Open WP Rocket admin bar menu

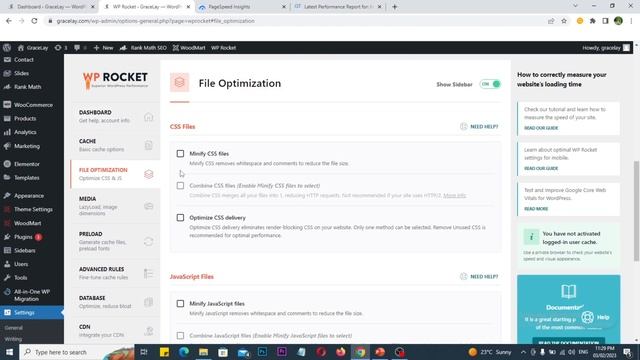pyautogui.click(x=223, y=48)
